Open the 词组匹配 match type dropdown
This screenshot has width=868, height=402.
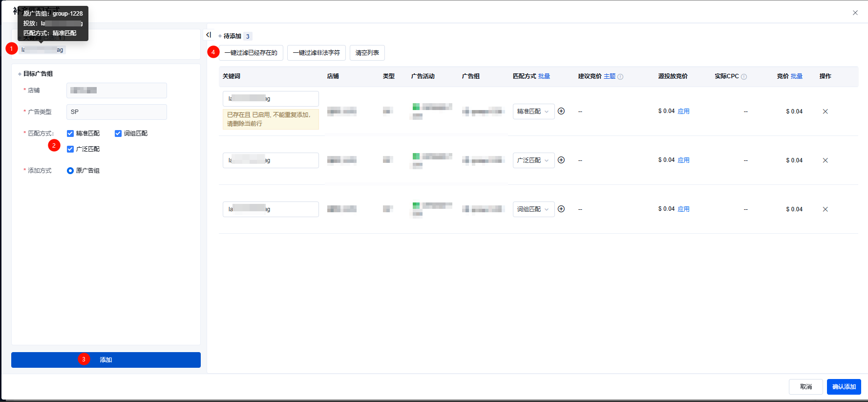click(533, 209)
